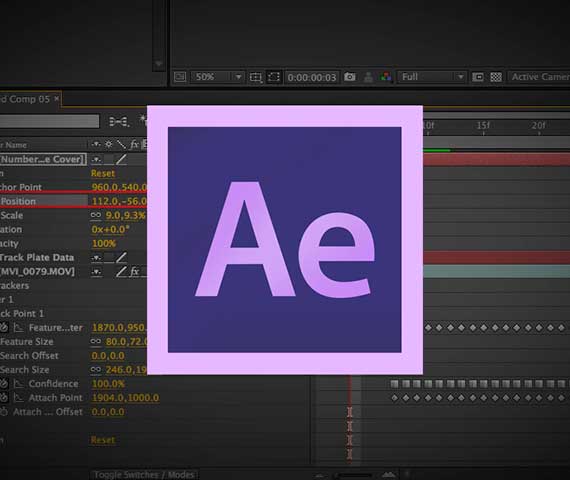The width and height of the screenshot is (570, 480).
Task: Open graph icon for Confidence property
Action: tap(18, 384)
